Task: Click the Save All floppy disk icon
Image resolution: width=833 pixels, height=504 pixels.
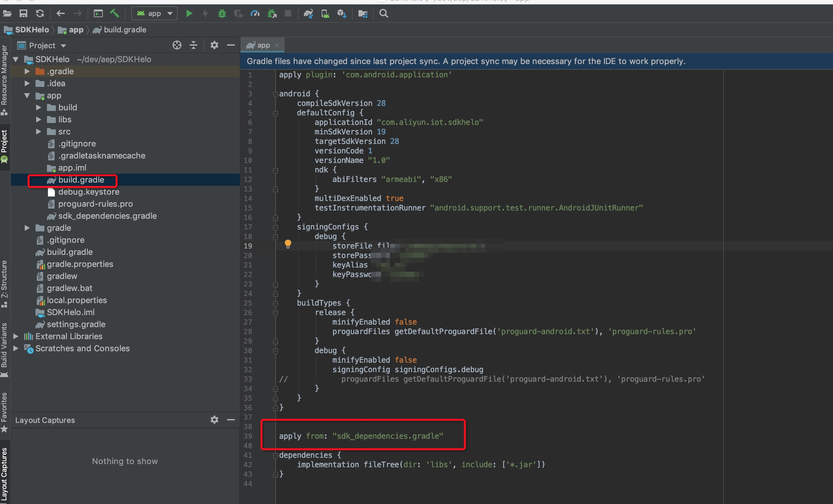Action: (23, 14)
